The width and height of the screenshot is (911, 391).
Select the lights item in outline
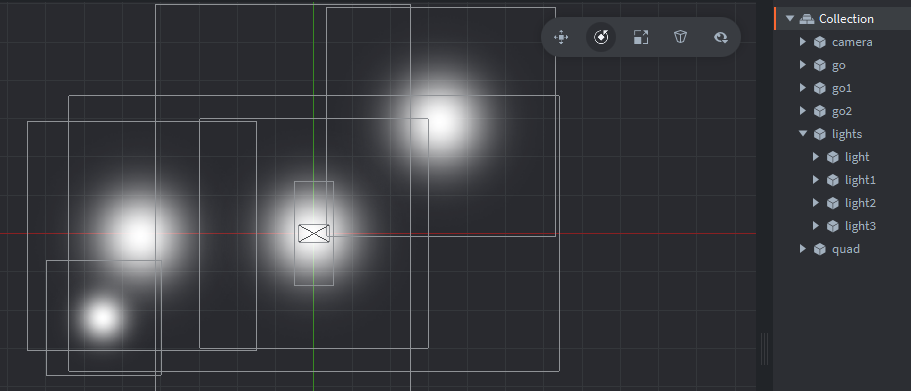point(847,134)
